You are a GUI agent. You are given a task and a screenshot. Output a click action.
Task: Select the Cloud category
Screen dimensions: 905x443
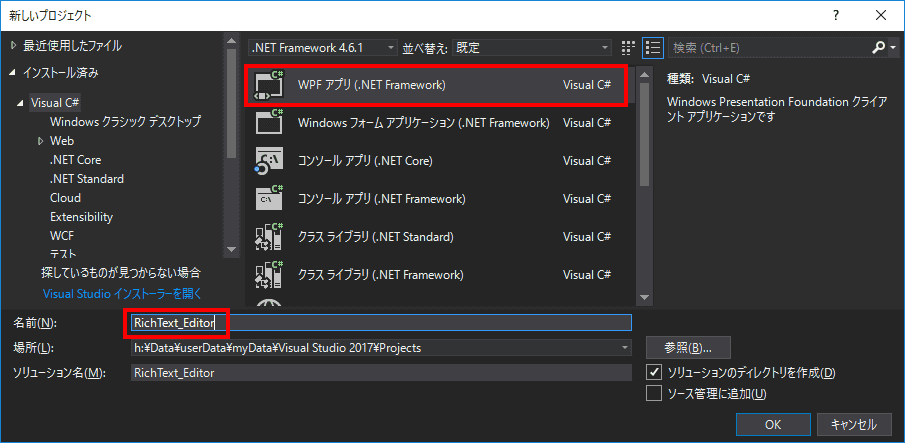point(65,198)
